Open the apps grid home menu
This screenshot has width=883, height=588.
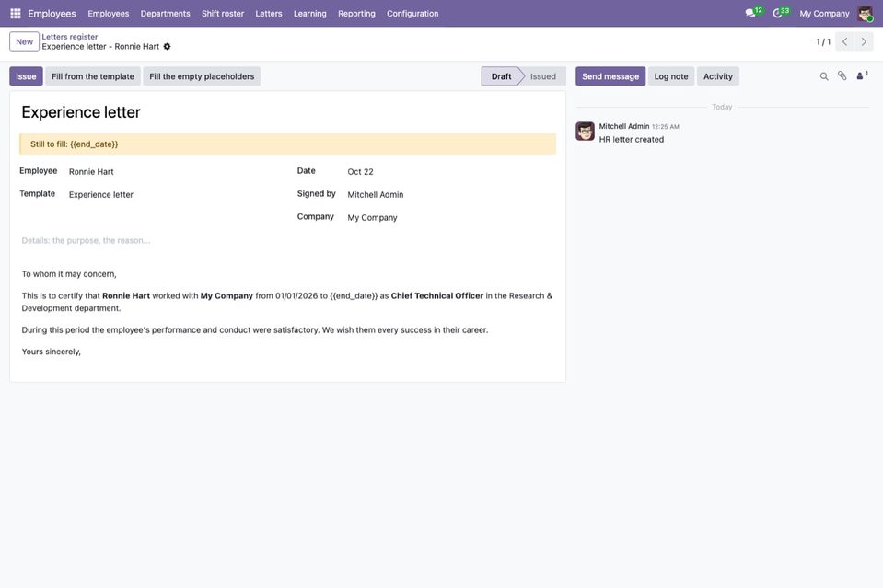16,14
